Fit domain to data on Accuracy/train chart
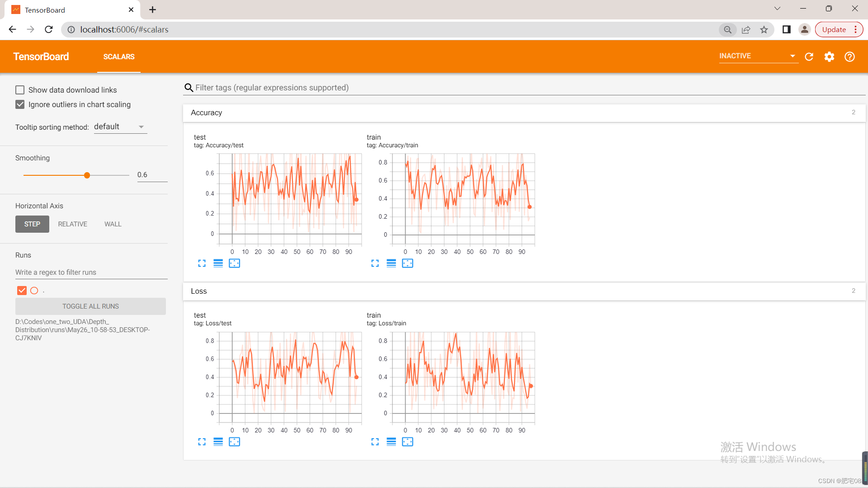Screen dimensions: 868x488 click(407, 263)
